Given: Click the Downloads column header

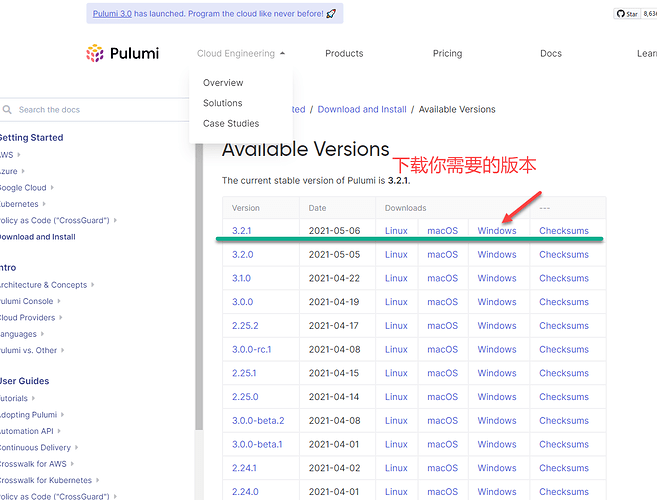Looking at the screenshot, I should pos(405,208).
